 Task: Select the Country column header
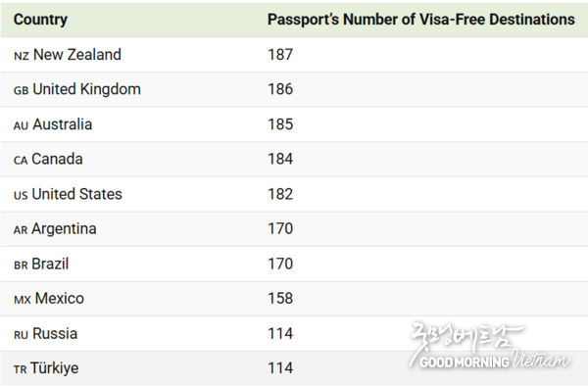point(40,20)
